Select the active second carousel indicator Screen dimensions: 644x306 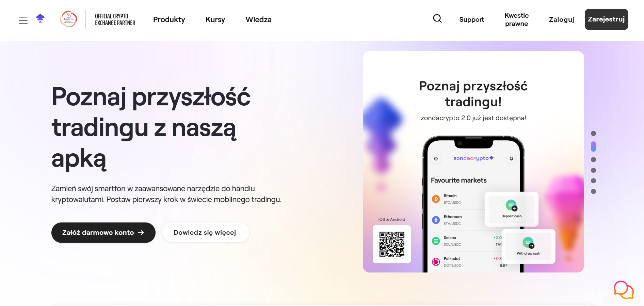coord(593,147)
